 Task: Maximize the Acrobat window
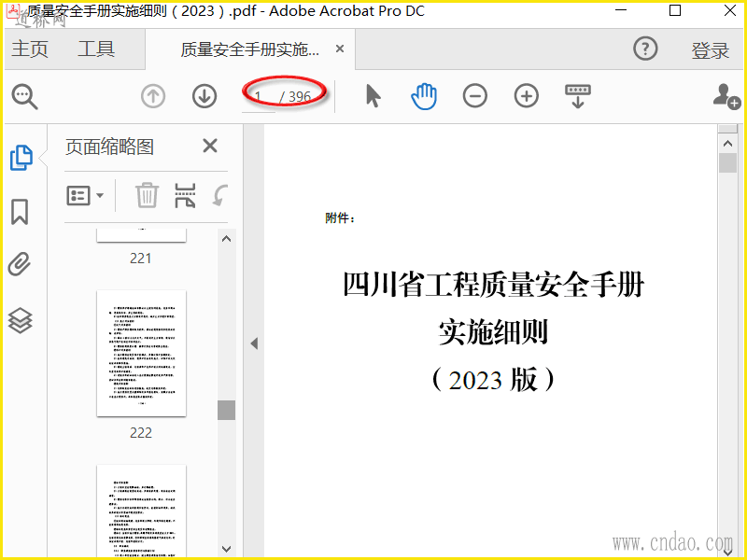(x=675, y=10)
